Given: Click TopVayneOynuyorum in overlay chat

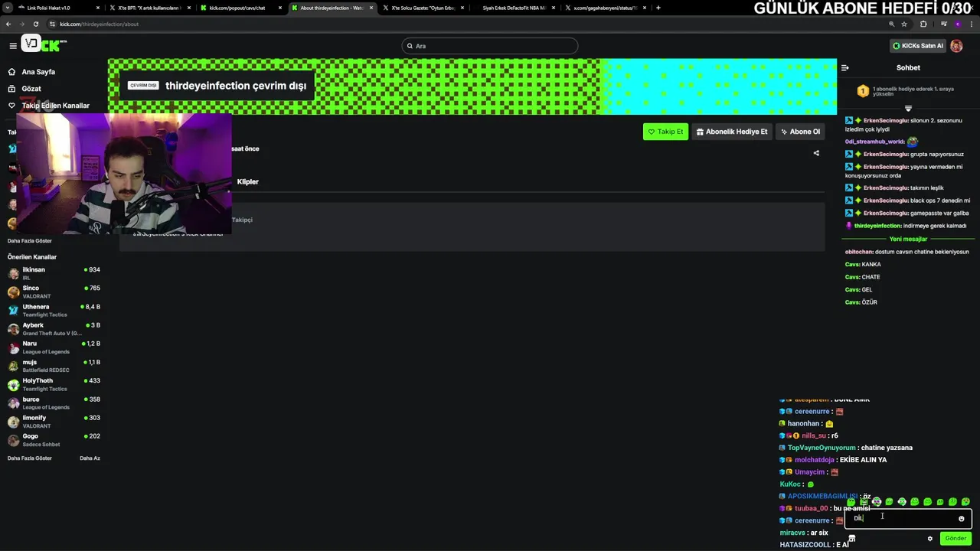Looking at the screenshot, I should tap(822, 448).
